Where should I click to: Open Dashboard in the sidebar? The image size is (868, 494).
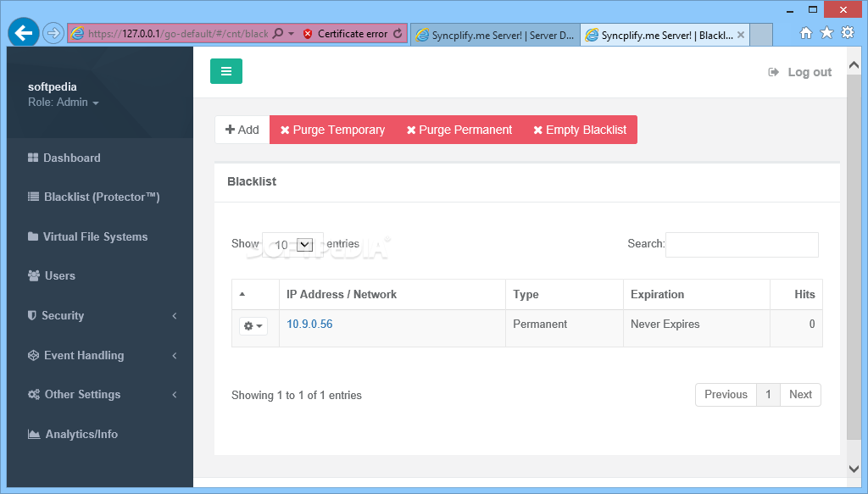click(x=64, y=158)
